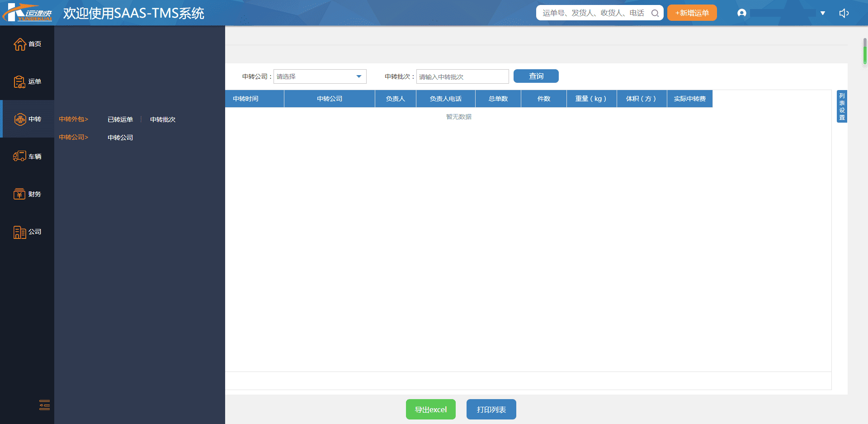Open the waybill (运单) clipboard icon
The image size is (868, 424).
[19, 82]
